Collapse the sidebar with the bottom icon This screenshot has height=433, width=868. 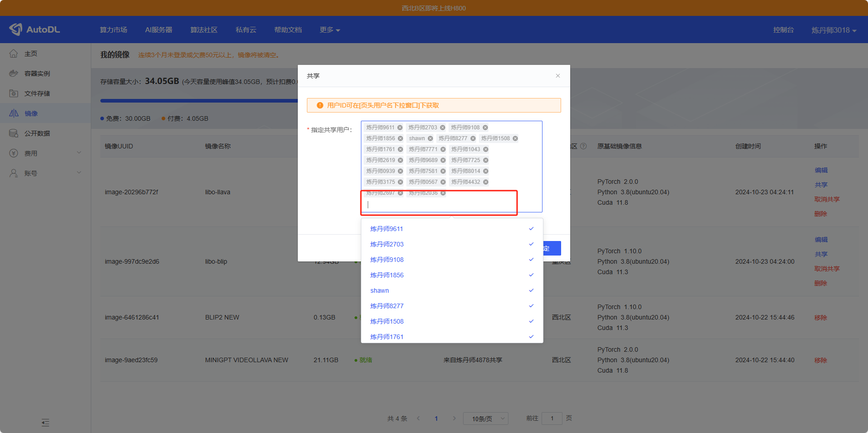45,423
